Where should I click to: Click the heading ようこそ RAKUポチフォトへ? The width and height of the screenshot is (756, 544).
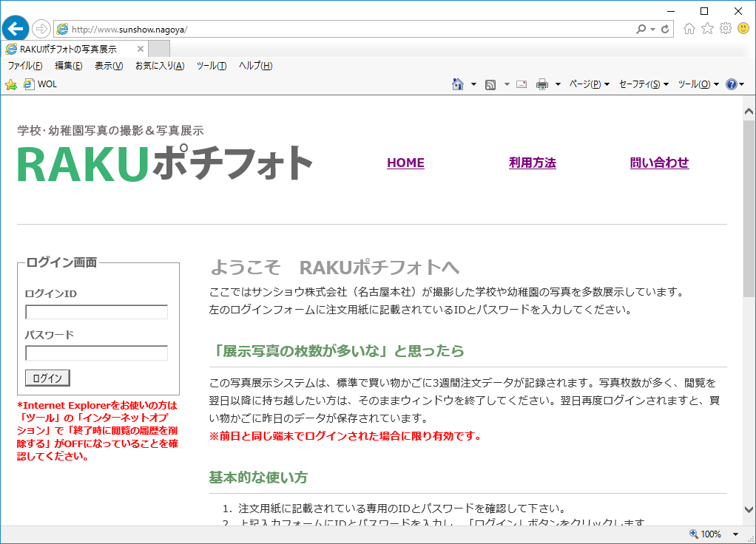coord(335,268)
